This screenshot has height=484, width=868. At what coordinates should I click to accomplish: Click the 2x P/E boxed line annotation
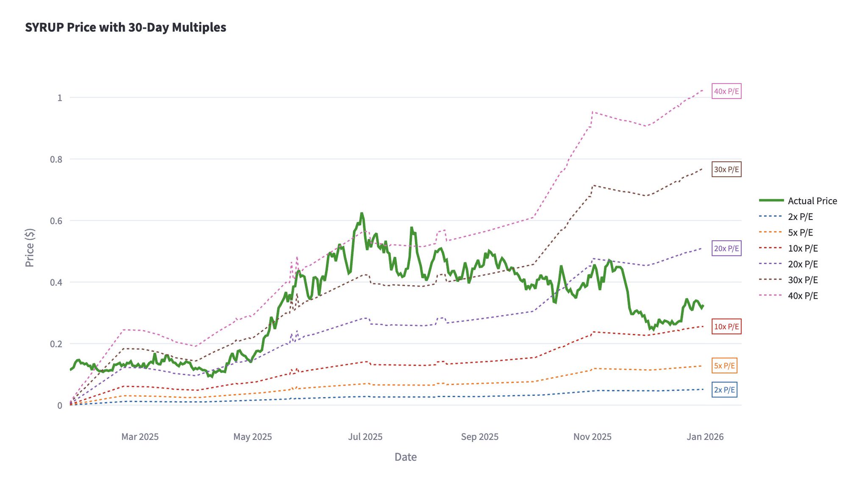pyautogui.click(x=724, y=389)
